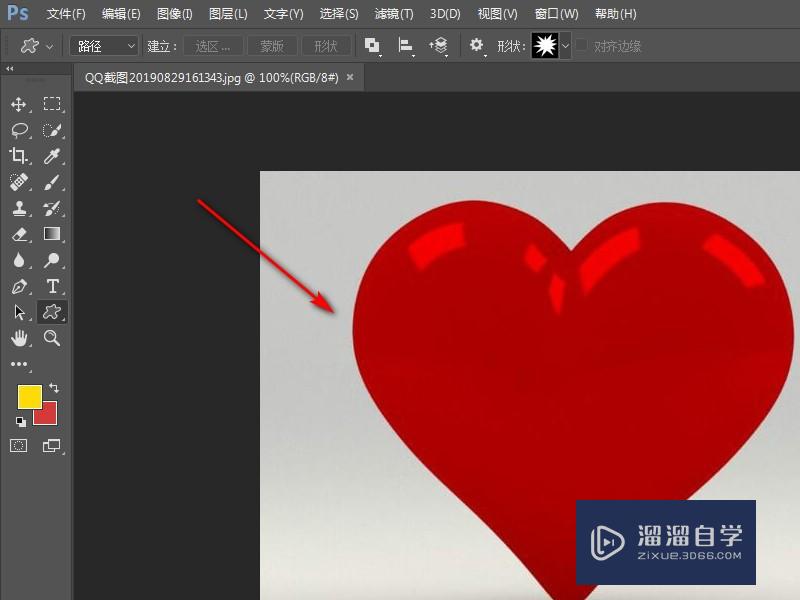Click the 蒙版 button in options bar
The width and height of the screenshot is (800, 600).
(x=272, y=45)
